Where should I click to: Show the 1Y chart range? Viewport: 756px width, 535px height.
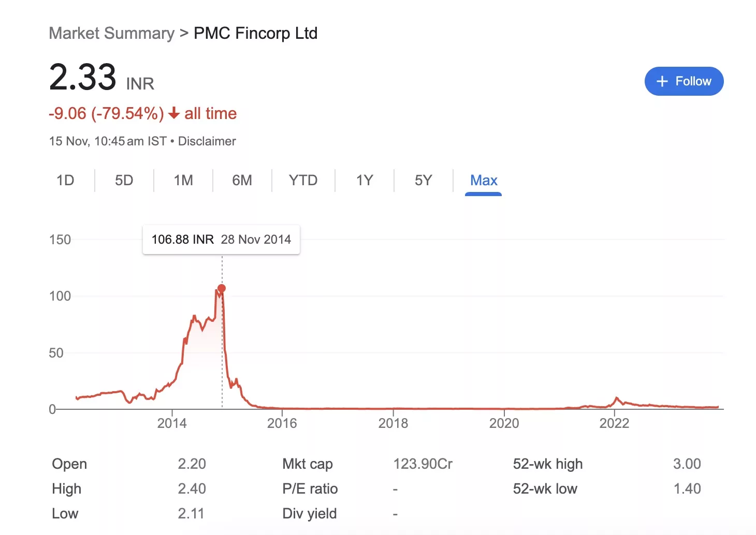pyautogui.click(x=365, y=180)
